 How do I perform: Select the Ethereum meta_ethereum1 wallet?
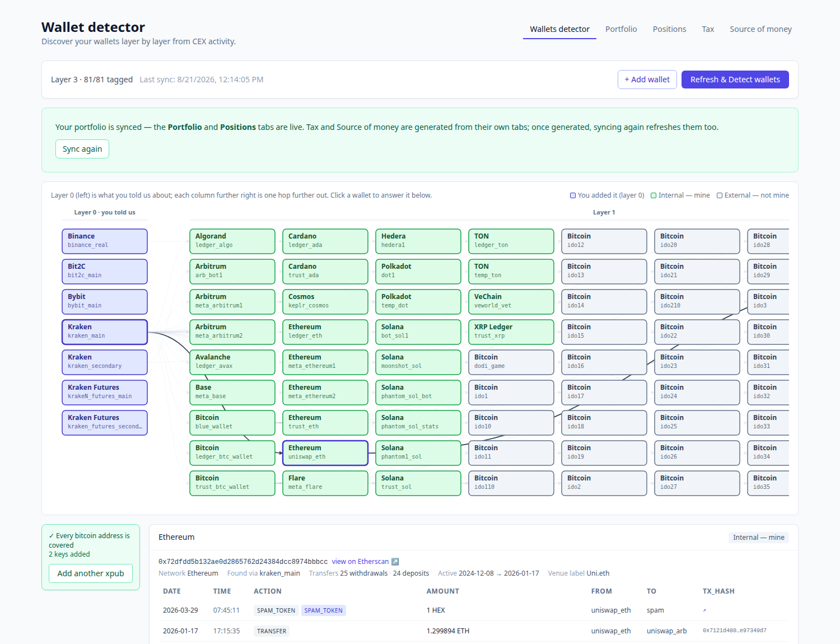tap(325, 362)
